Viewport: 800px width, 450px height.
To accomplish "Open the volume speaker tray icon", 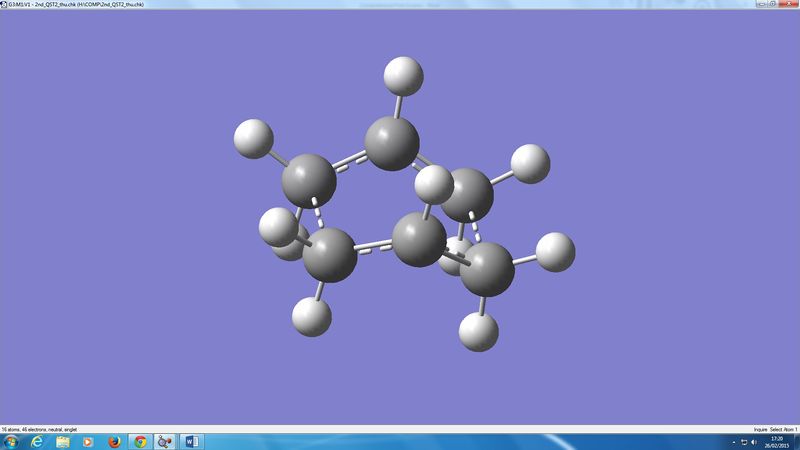I will (x=754, y=442).
